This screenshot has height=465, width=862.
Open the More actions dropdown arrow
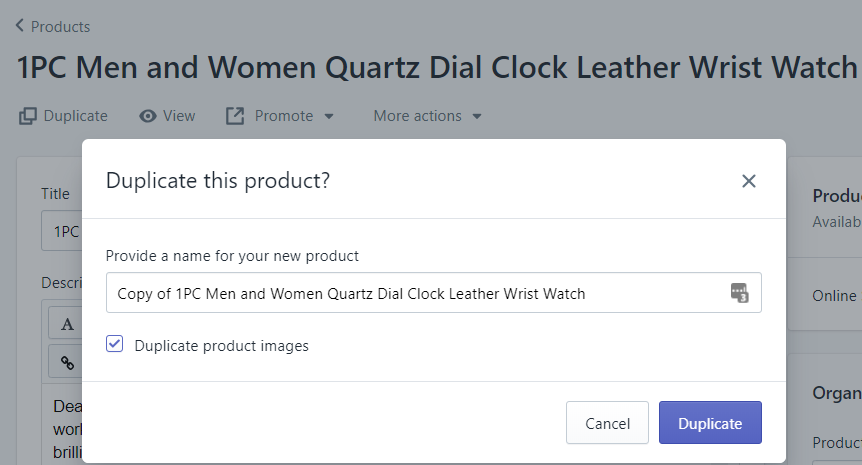[477, 117]
